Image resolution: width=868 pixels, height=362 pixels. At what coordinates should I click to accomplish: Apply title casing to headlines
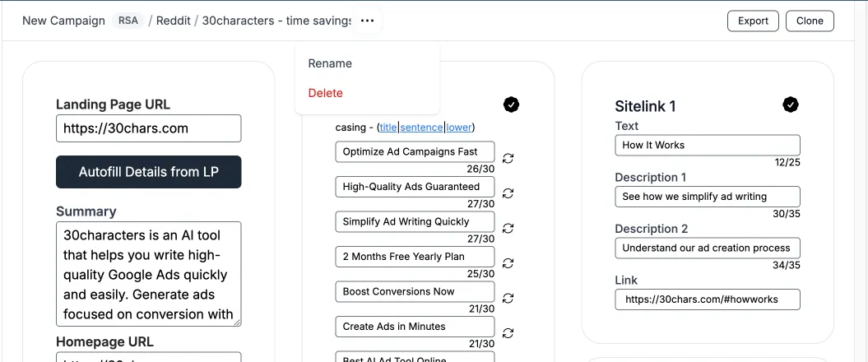coord(388,128)
